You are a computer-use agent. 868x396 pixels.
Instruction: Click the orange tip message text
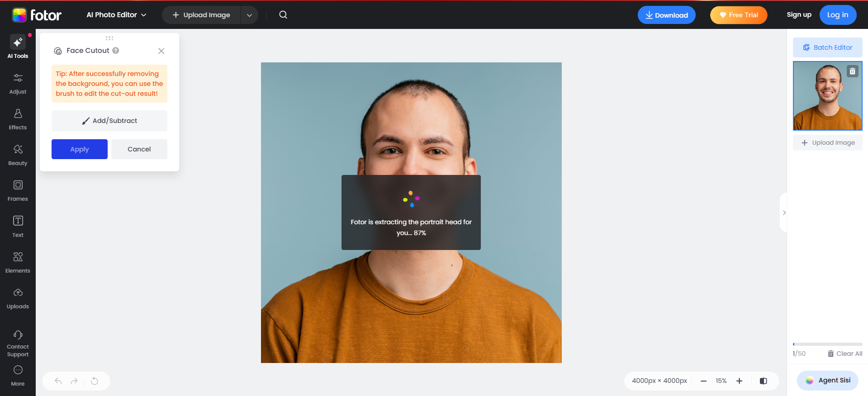pyautogui.click(x=109, y=84)
